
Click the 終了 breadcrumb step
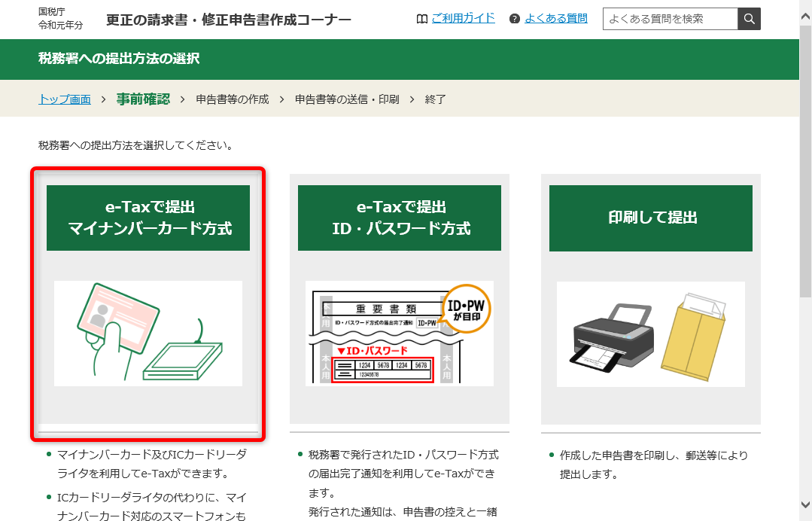[x=435, y=99]
